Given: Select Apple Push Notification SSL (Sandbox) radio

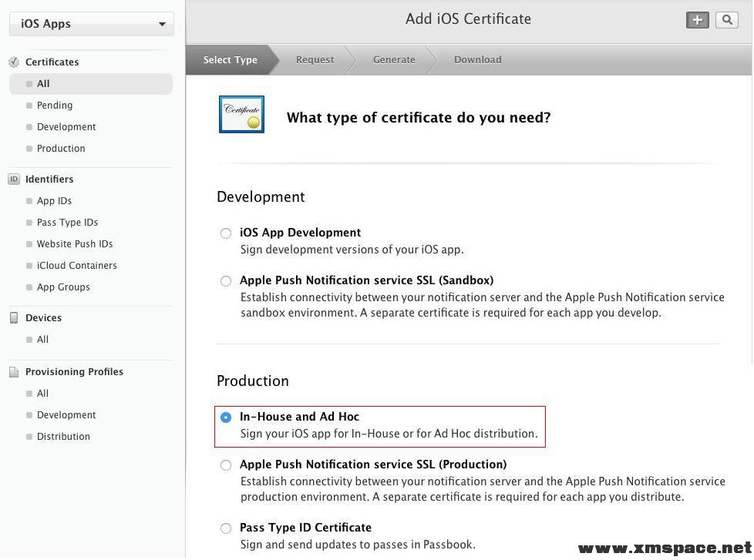Looking at the screenshot, I should coord(226,281).
